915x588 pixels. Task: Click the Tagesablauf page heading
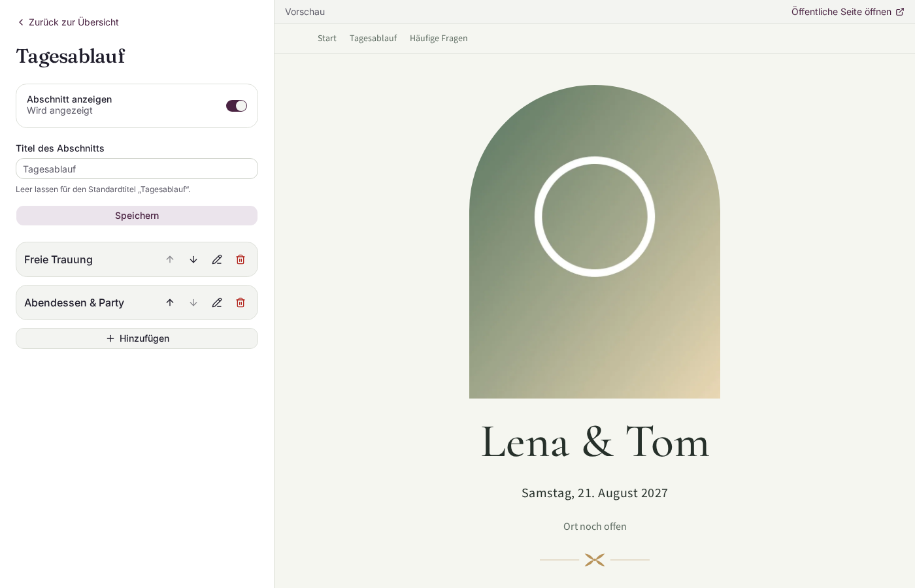[71, 56]
